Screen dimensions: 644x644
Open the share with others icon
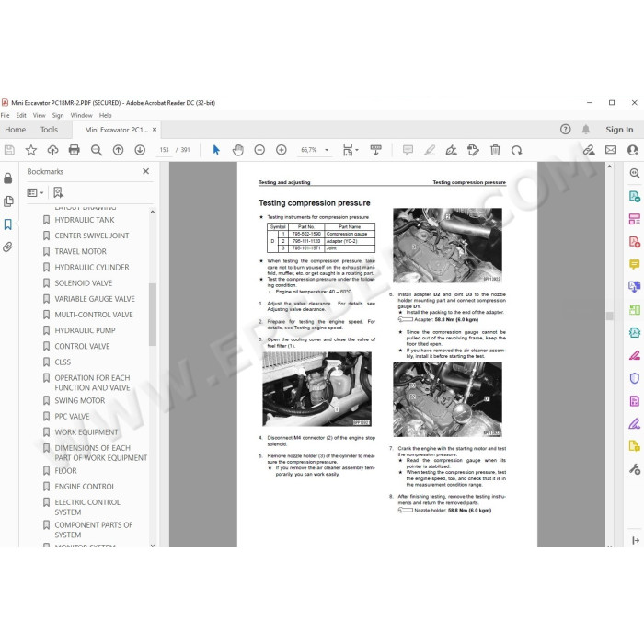coord(633,150)
